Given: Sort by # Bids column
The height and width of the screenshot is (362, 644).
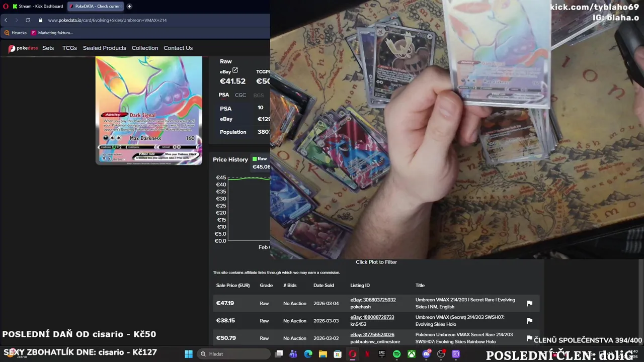Looking at the screenshot, I should 290,286.
